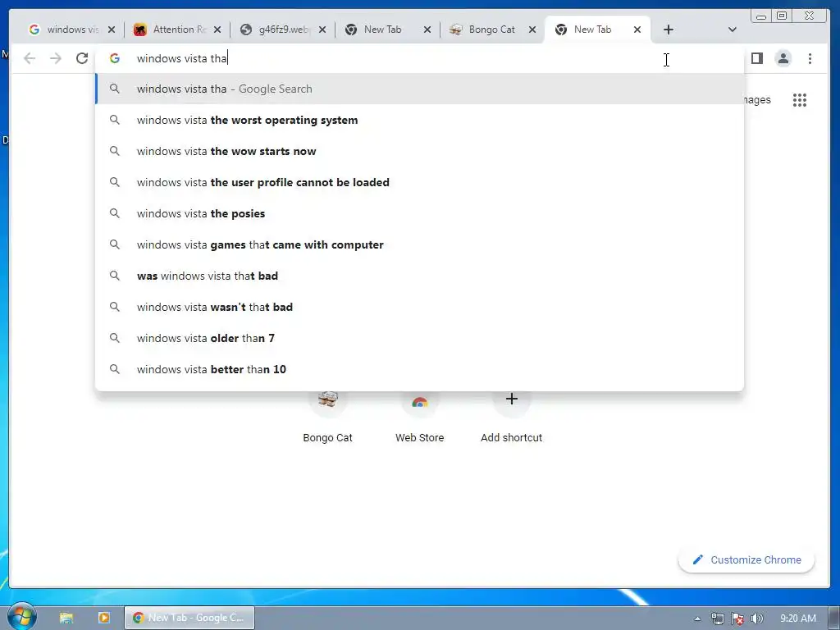Click the Chrome New Tab taskbar button

[x=189, y=618]
